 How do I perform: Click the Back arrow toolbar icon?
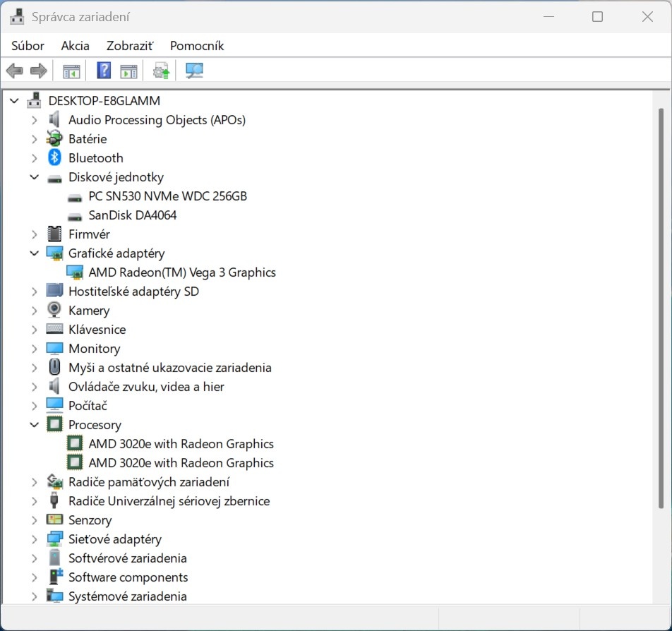14,71
